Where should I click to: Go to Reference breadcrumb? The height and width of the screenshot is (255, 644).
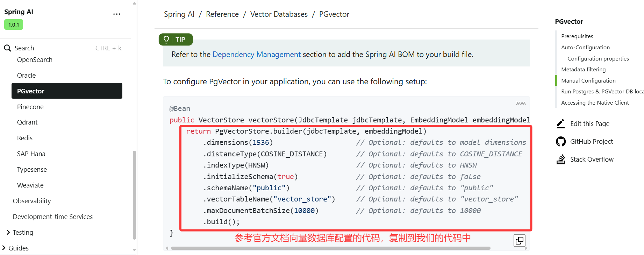(x=222, y=14)
